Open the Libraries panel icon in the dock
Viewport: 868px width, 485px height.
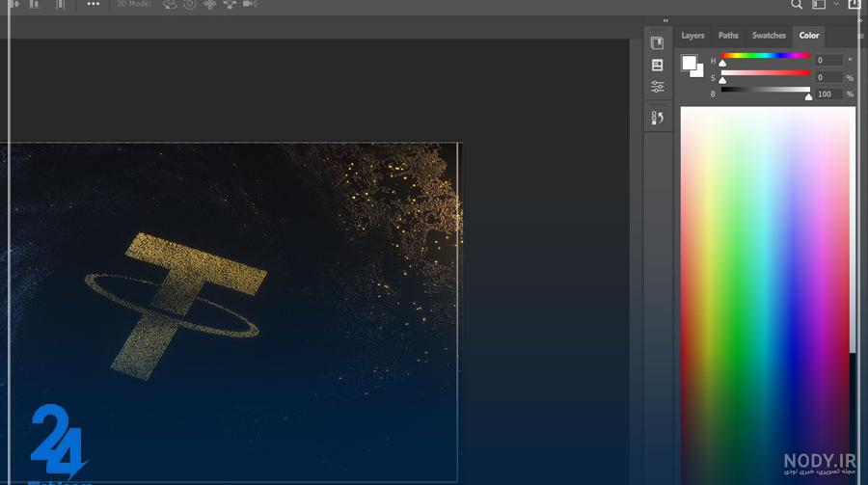[x=657, y=65]
